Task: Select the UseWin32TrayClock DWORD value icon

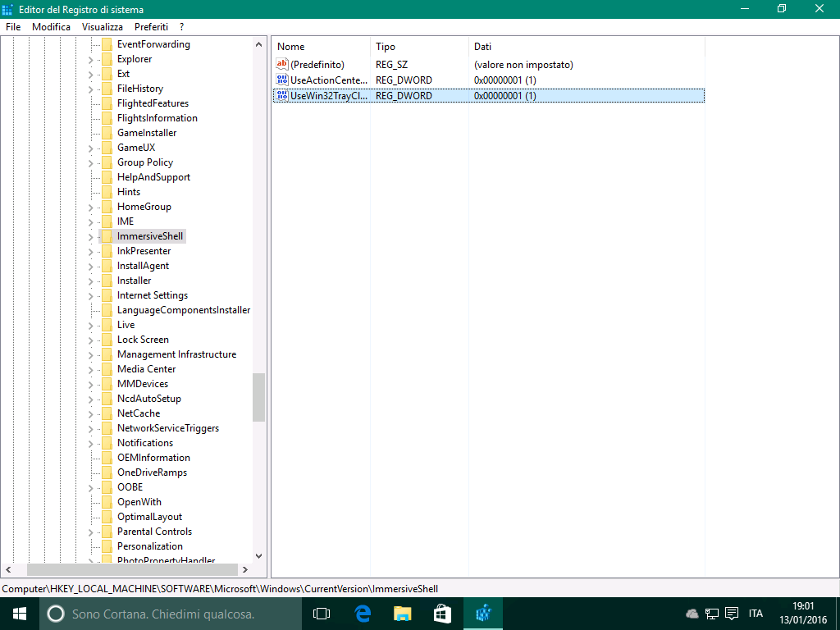Action: [282, 95]
